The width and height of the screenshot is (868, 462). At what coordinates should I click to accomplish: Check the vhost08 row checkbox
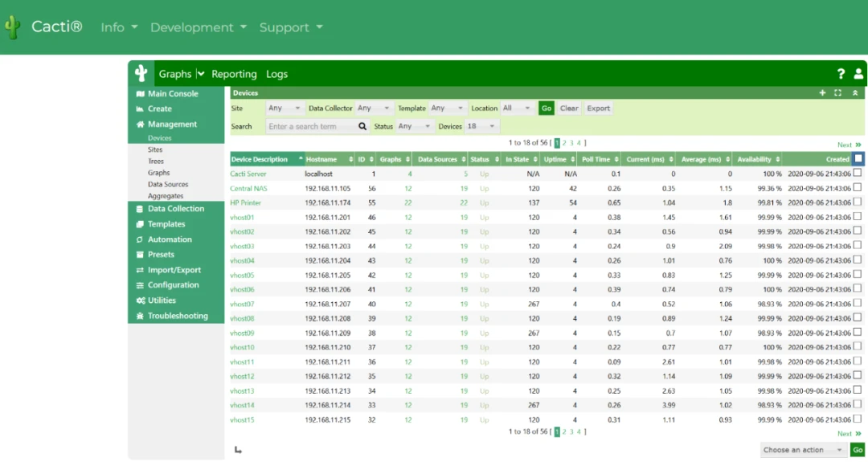(858, 317)
